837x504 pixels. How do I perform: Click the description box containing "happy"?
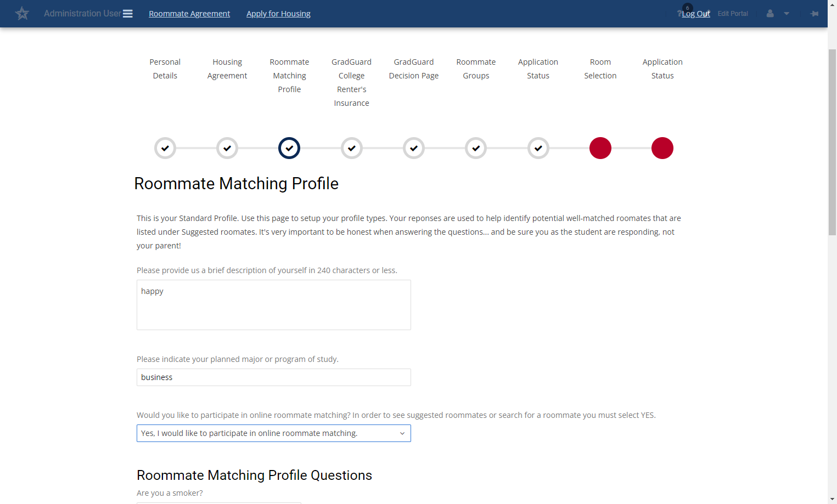[274, 305]
